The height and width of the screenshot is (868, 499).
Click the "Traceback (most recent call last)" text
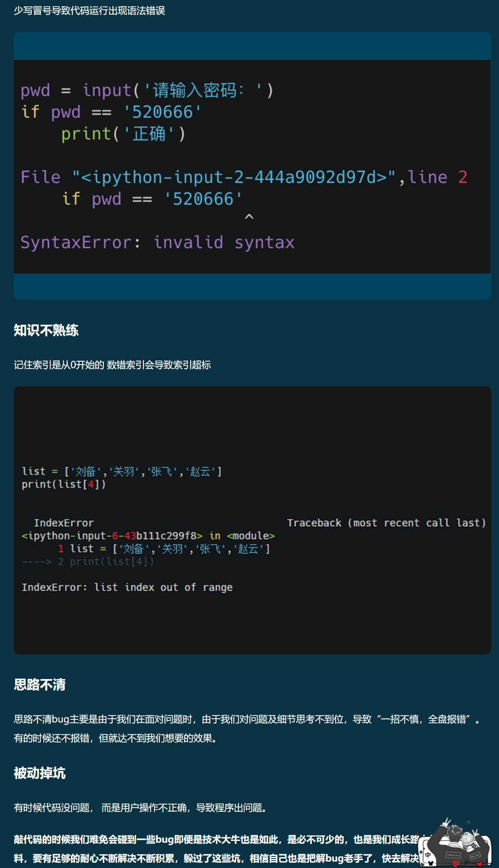point(386,523)
